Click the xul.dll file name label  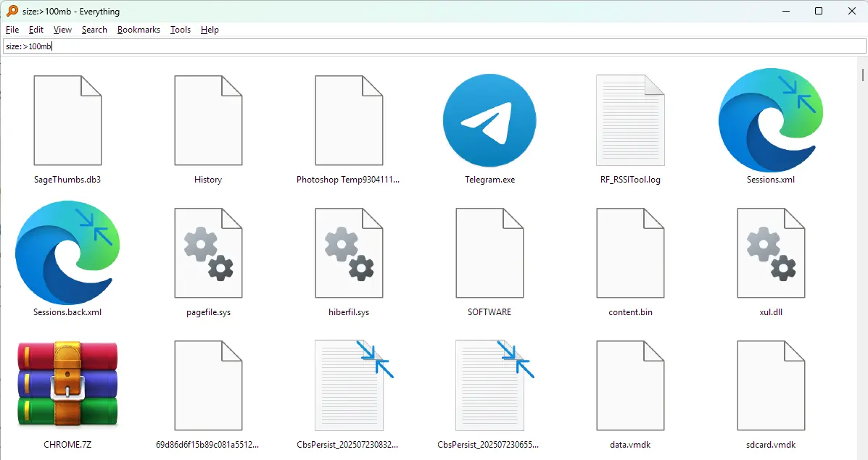click(771, 312)
